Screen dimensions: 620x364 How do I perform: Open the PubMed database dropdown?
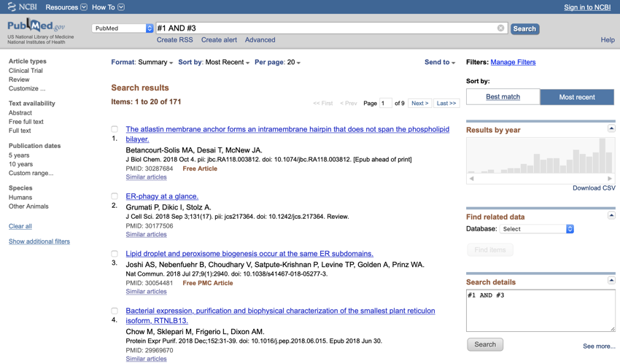click(123, 28)
